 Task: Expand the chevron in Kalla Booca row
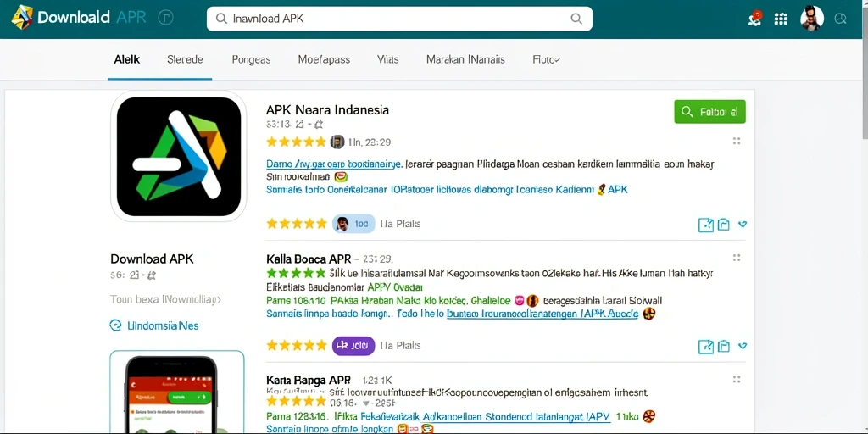[743, 346]
